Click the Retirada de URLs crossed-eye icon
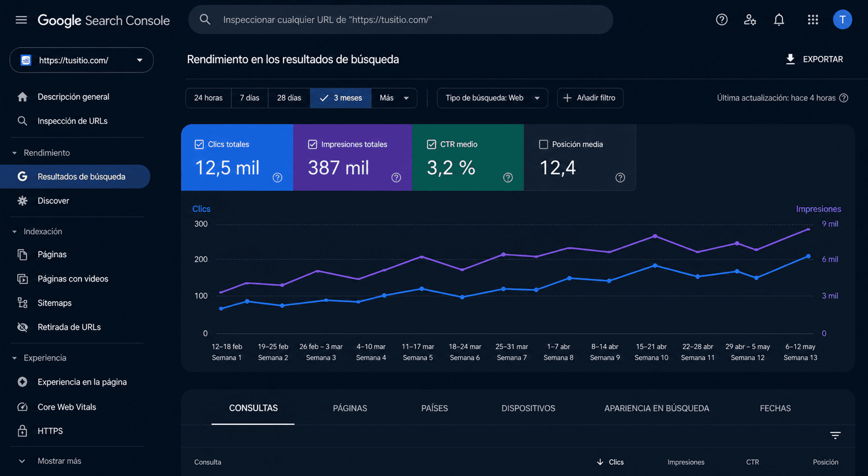The image size is (868, 476). (22, 327)
